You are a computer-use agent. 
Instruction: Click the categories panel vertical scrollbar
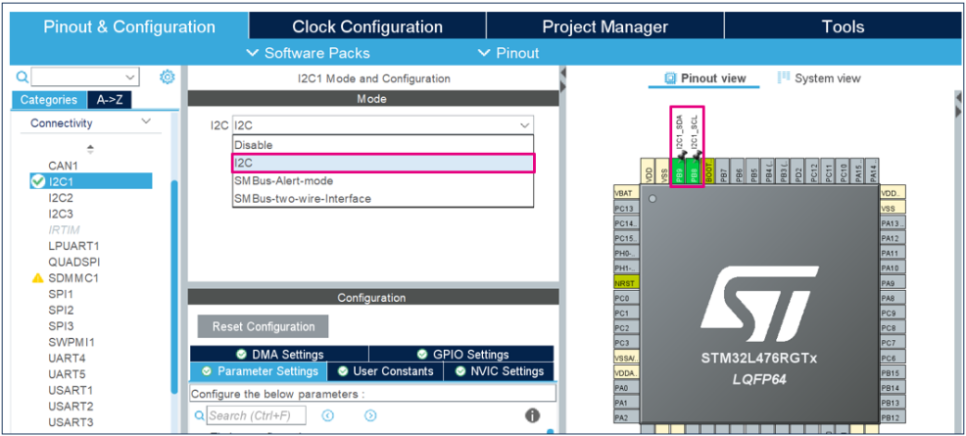pyautogui.click(x=175, y=286)
